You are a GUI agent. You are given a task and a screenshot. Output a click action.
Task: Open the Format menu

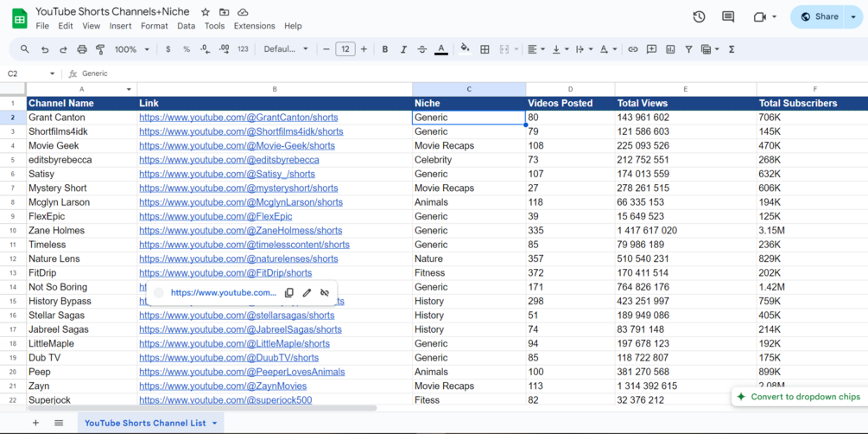155,26
